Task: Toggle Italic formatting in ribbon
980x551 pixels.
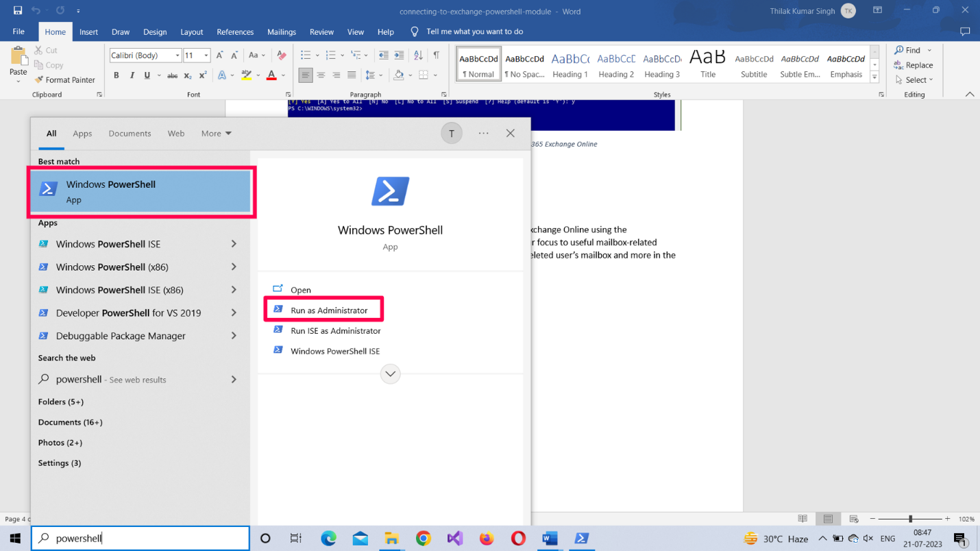Action: point(132,75)
